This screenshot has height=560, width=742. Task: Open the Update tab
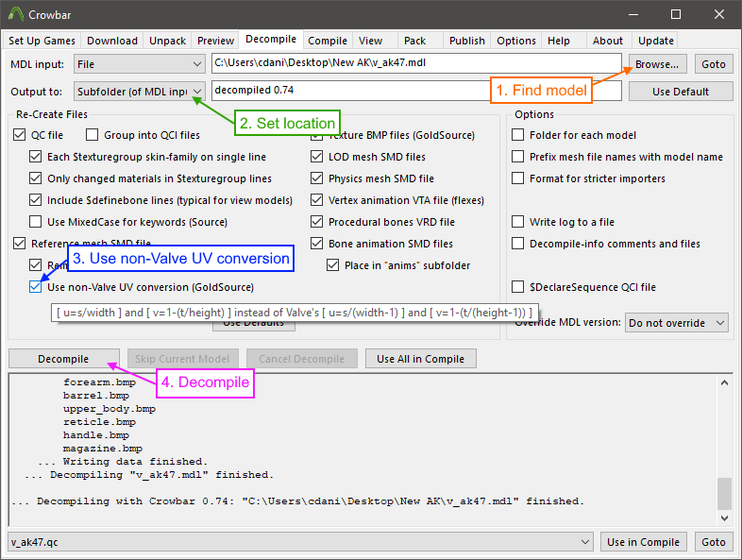(x=656, y=41)
